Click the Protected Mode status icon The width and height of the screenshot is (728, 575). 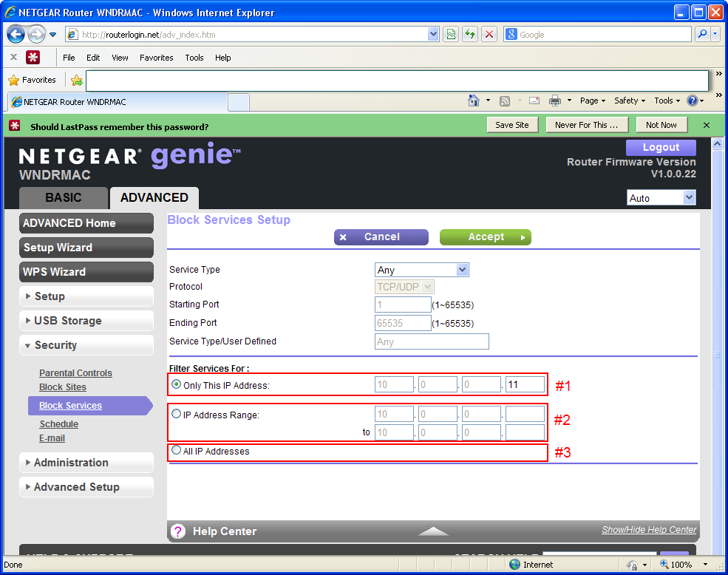(633, 565)
